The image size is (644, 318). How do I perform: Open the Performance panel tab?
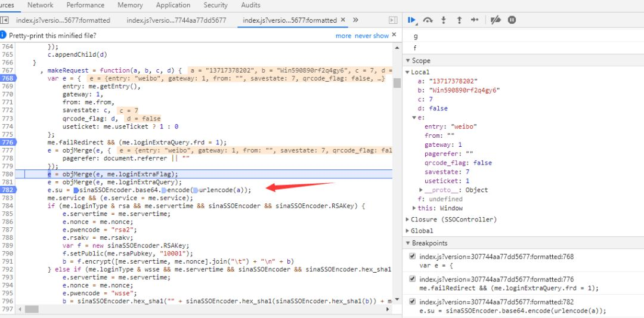pyautogui.click(x=85, y=5)
